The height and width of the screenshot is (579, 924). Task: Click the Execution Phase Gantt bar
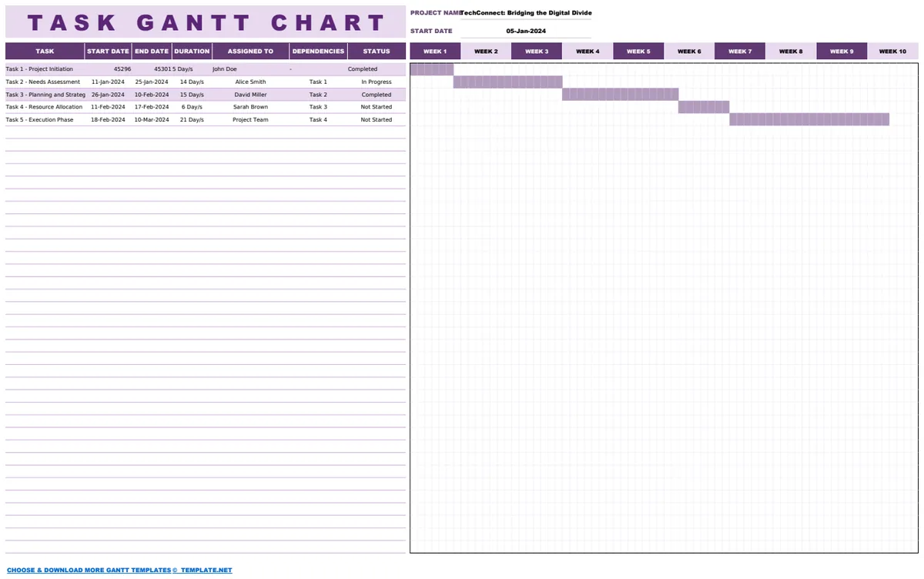click(x=809, y=119)
